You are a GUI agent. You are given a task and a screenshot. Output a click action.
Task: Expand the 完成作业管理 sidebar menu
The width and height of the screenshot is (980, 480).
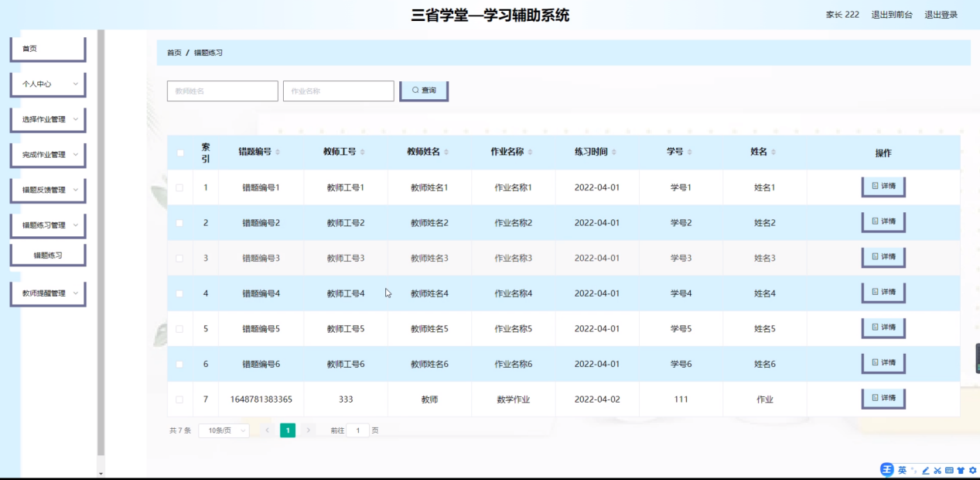tap(48, 154)
